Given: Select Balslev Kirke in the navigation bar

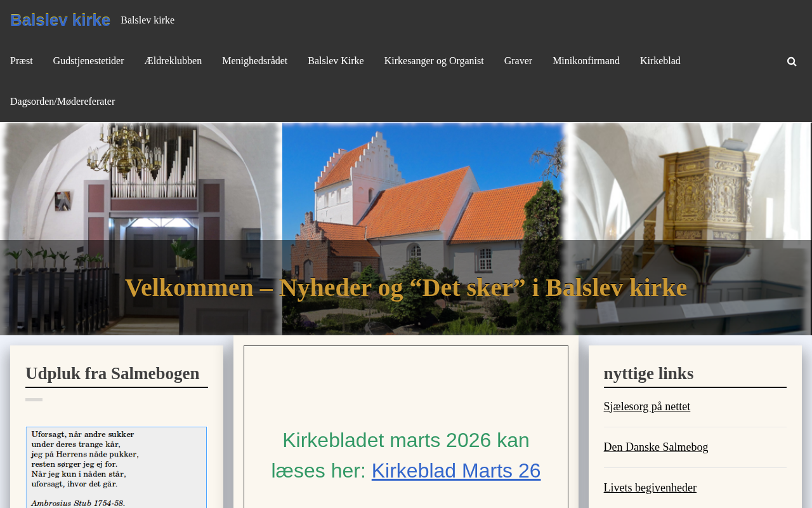Looking at the screenshot, I should (x=336, y=61).
